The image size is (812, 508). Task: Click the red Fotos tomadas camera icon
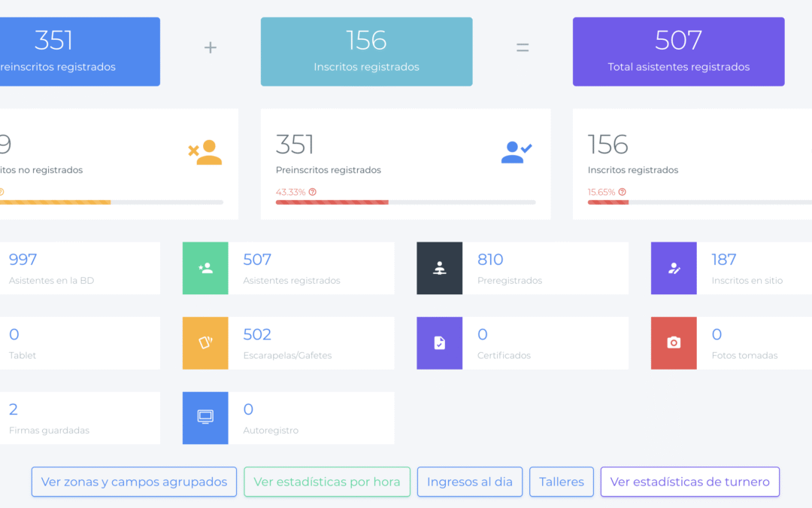(x=673, y=343)
